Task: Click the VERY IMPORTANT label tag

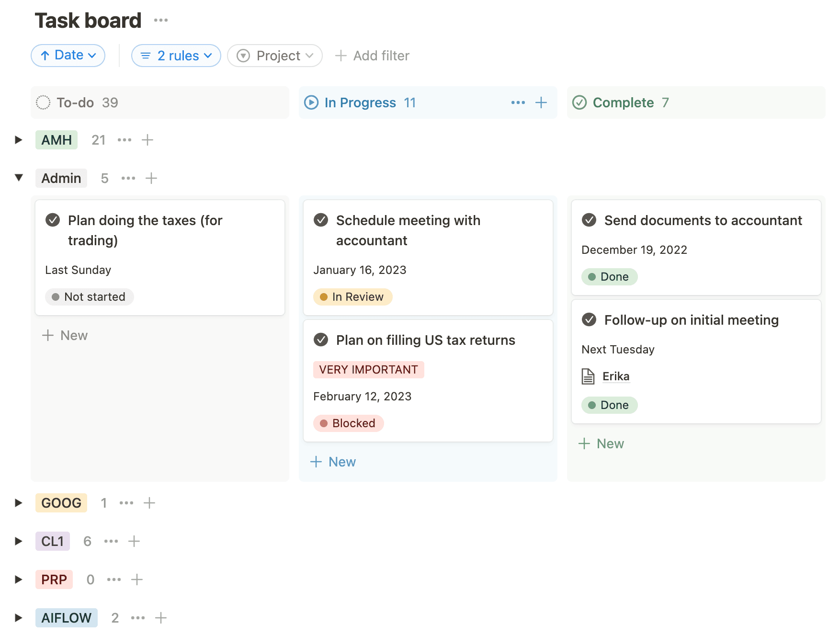Action: 369,370
